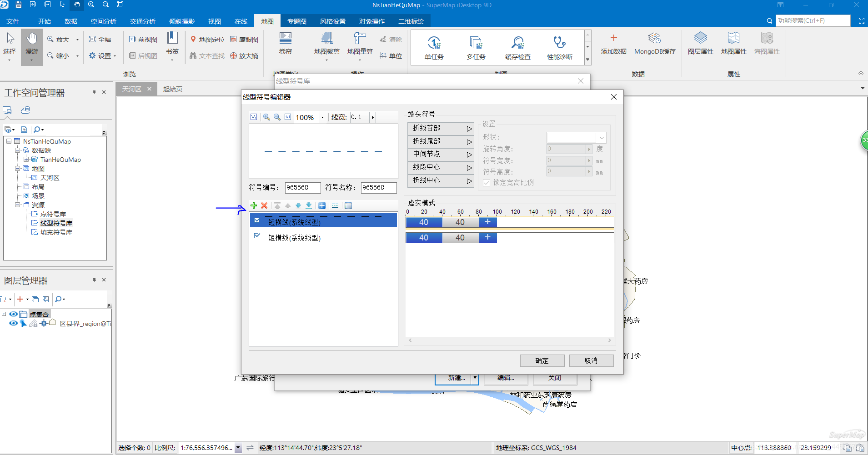Click 取消 in line symbol editor
Screen dimensions: 868x455
[591, 360]
